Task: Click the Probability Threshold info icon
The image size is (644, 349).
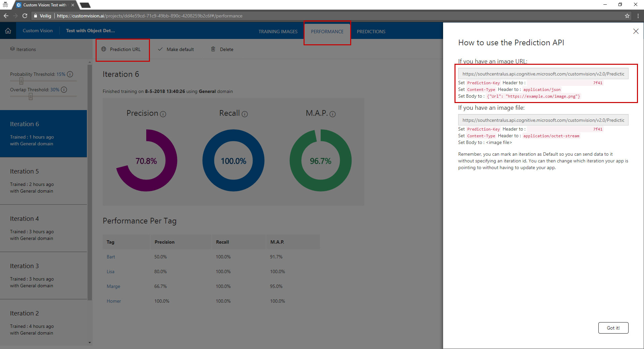Action: tap(70, 74)
